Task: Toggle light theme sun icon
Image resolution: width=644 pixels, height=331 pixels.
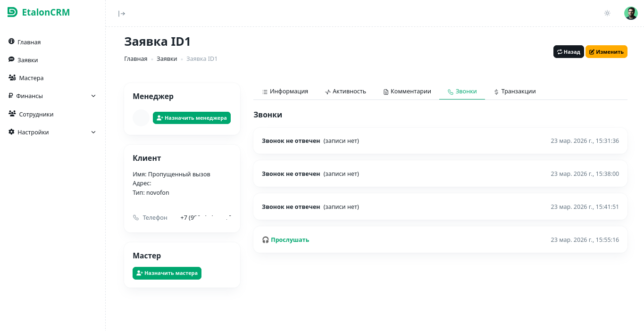Action: (x=607, y=13)
